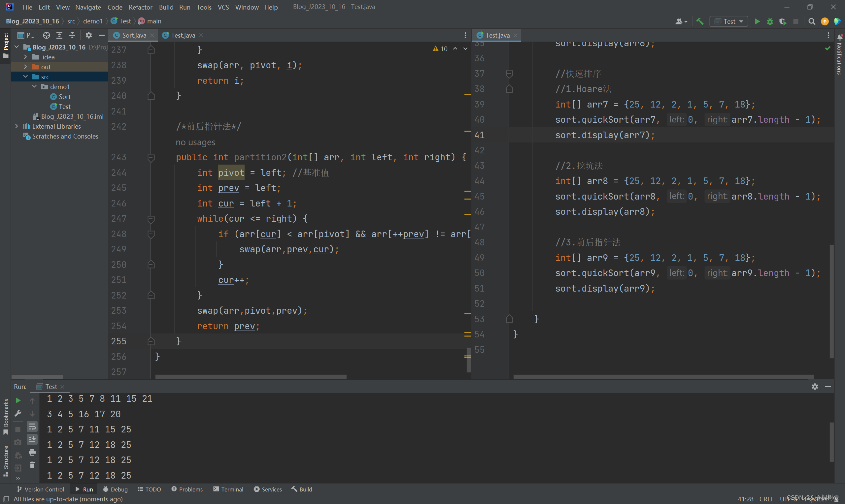Open Project panel settings gear
Viewport: 845px width, 504px height.
click(x=89, y=35)
